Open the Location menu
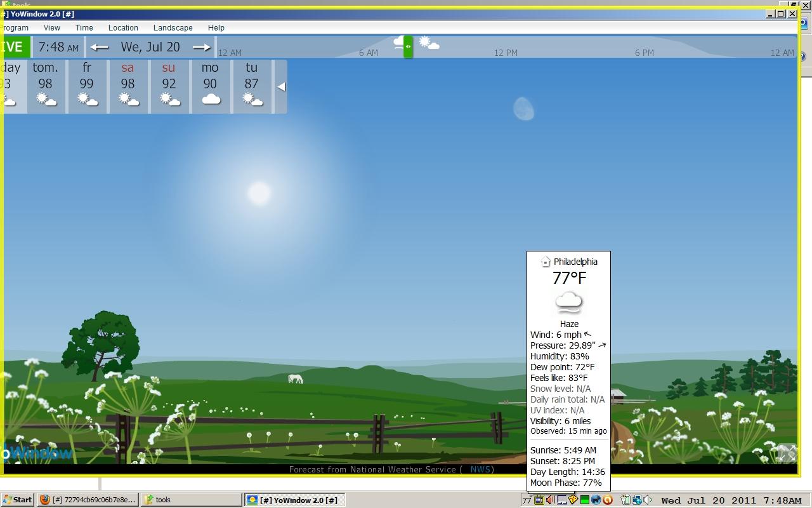 pos(123,28)
